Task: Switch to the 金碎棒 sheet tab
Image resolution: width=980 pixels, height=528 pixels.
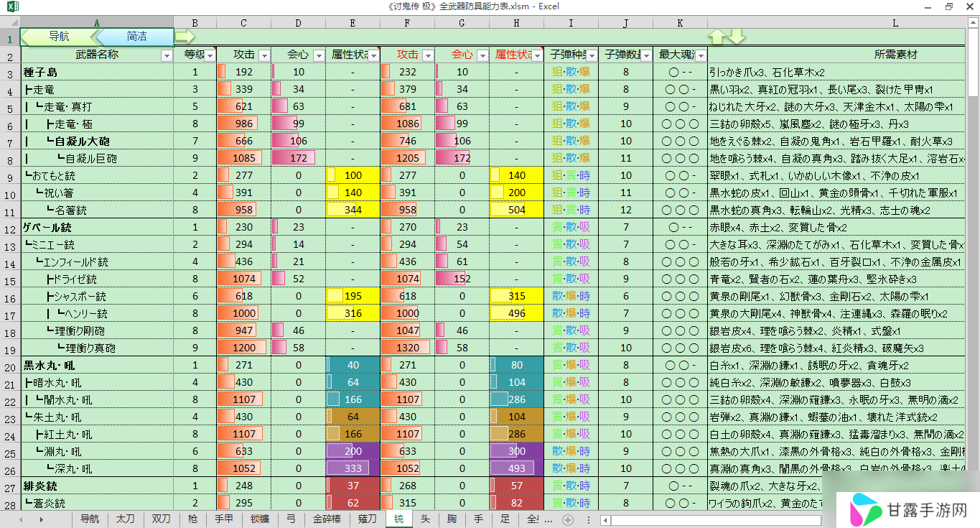Action: [327, 519]
